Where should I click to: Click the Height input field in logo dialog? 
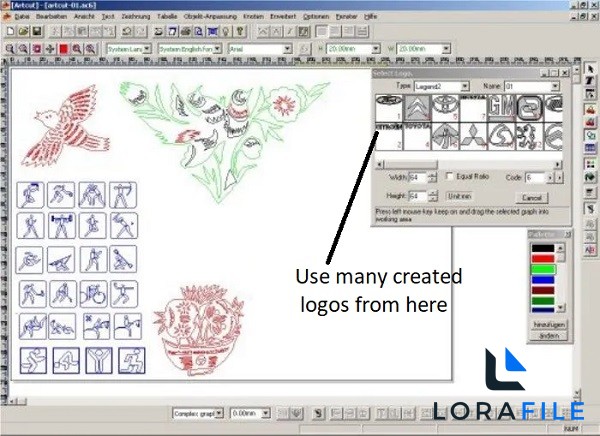point(418,196)
